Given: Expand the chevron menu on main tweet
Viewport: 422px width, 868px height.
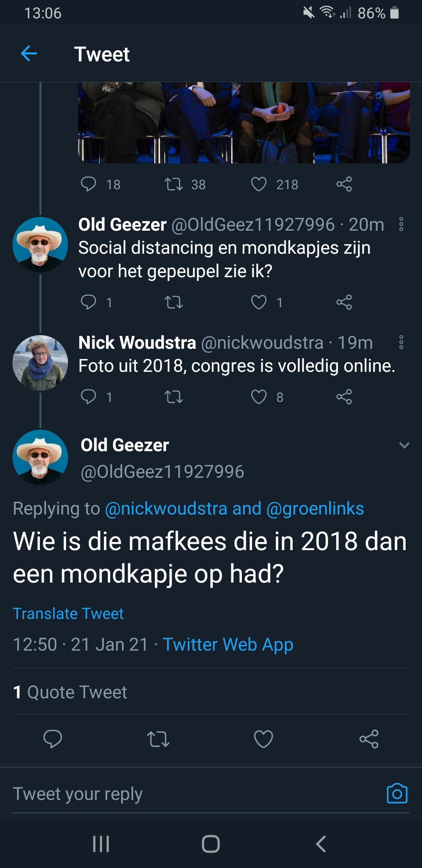Looking at the screenshot, I should 404,445.
